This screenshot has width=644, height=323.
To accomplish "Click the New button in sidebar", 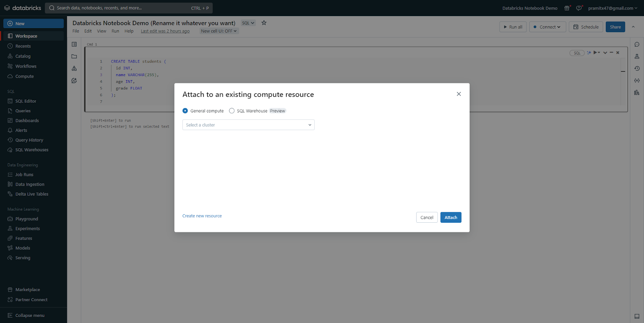I will (33, 23).
